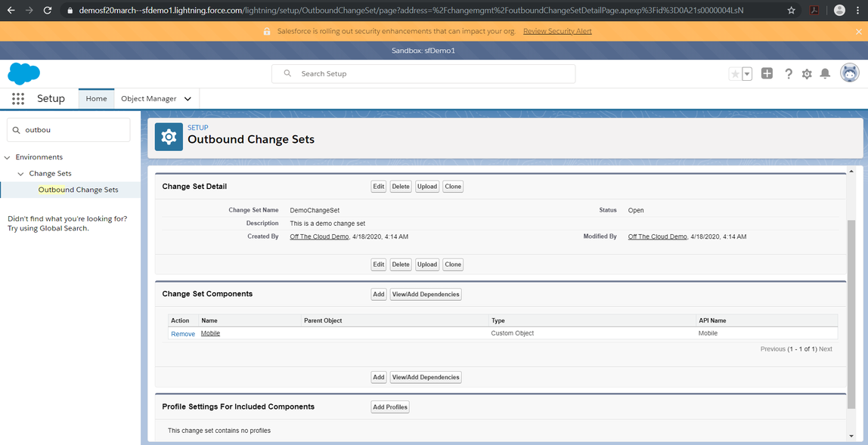Click the lower Edit button below detail
Image resolution: width=868 pixels, height=445 pixels.
(x=379, y=264)
